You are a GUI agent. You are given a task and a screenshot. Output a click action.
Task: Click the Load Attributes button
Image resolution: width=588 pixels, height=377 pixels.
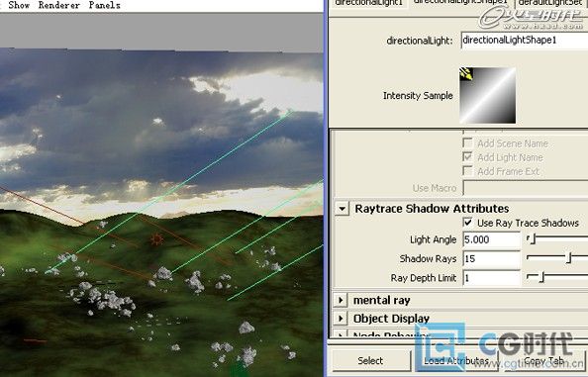[x=456, y=360]
